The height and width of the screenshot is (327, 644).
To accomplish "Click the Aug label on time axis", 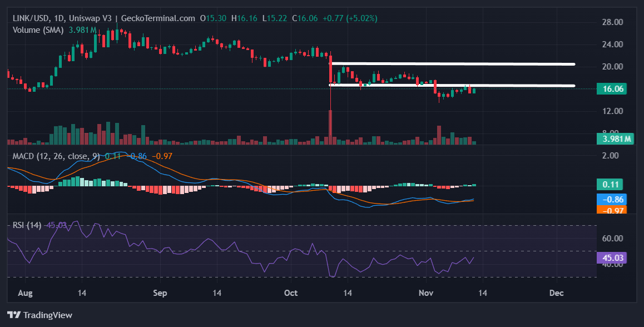I will pyautogui.click(x=25, y=293).
